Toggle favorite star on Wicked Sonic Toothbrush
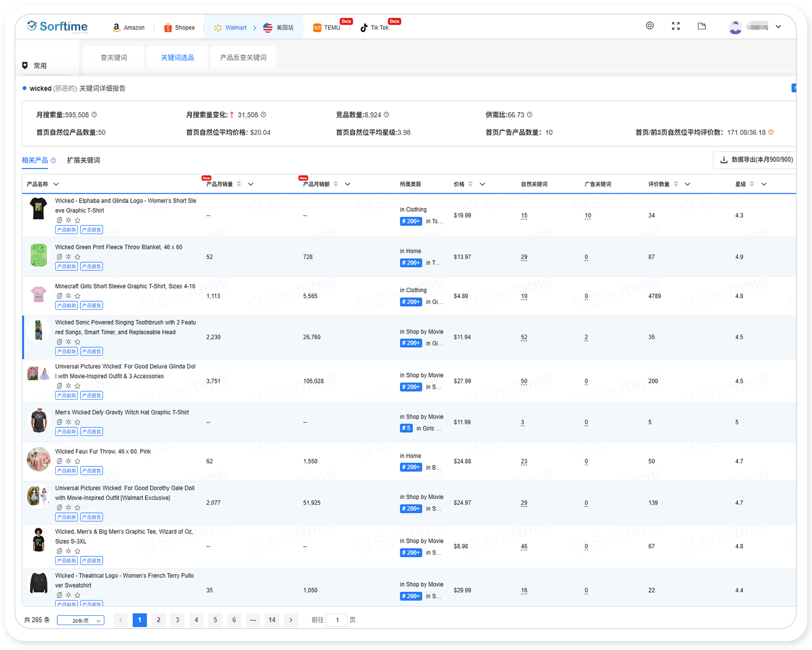812x650 pixels. pyautogui.click(x=77, y=342)
